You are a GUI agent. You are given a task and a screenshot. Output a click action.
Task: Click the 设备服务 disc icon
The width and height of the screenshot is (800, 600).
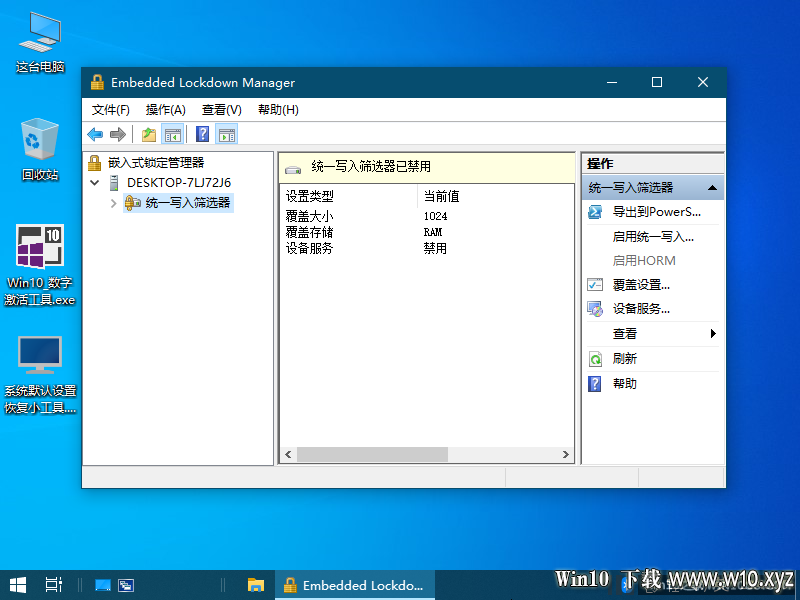(595, 309)
